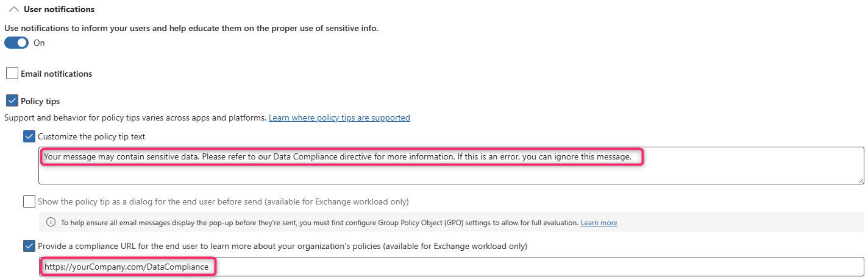Open the Learn more link about GPO settings
This screenshot has height=280, width=868.
(x=599, y=223)
